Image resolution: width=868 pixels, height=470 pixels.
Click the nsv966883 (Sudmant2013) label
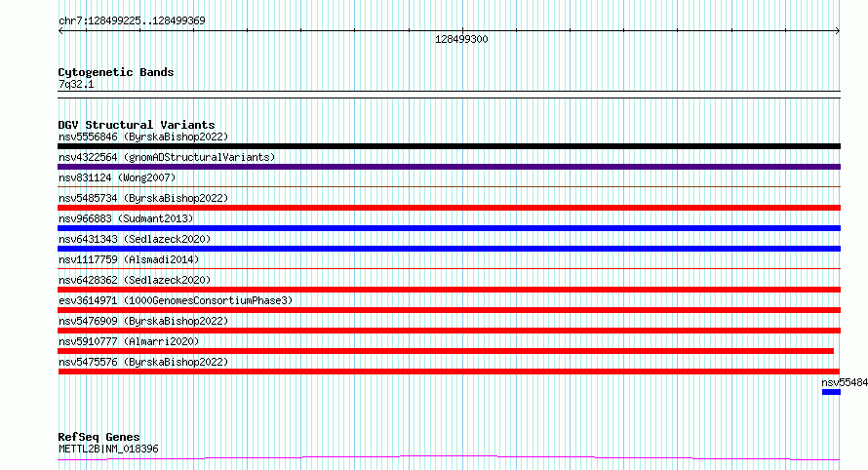[126, 218]
